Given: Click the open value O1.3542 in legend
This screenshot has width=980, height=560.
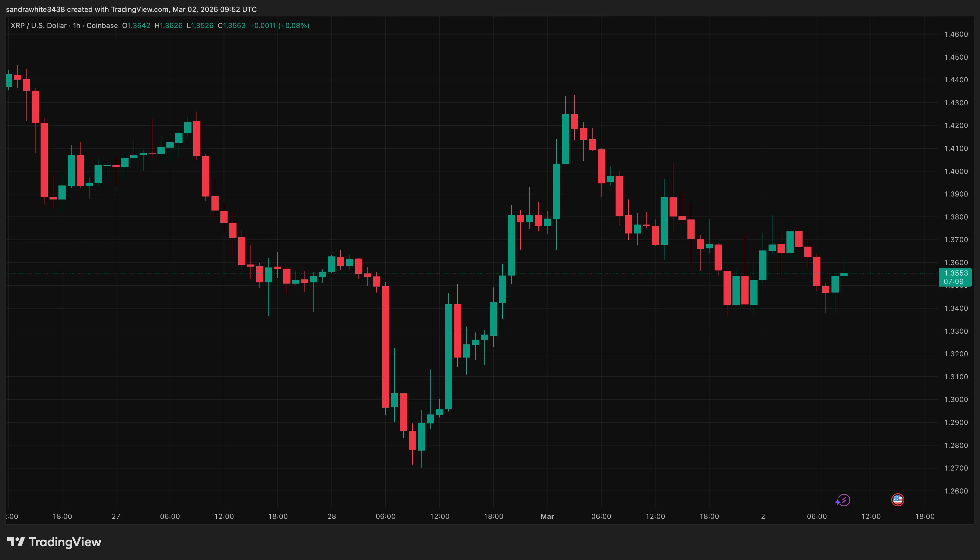Looking at the screenshot, I should pos(135,25).
